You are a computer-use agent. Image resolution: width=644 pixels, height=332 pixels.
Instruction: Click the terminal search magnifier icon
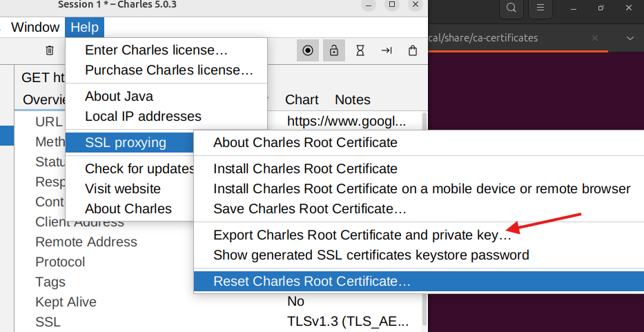pos(511,8)
